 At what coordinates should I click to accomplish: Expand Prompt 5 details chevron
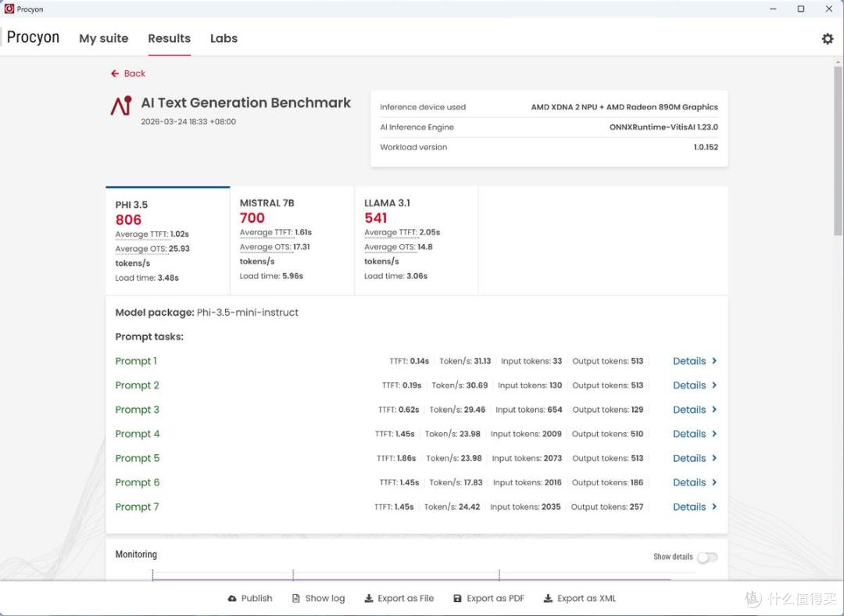tap(714, 457)
